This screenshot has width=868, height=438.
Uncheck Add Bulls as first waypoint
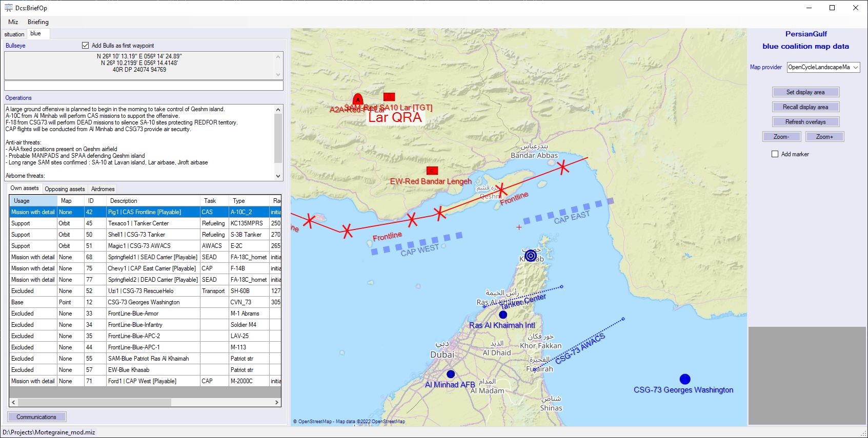pos(86,46)
